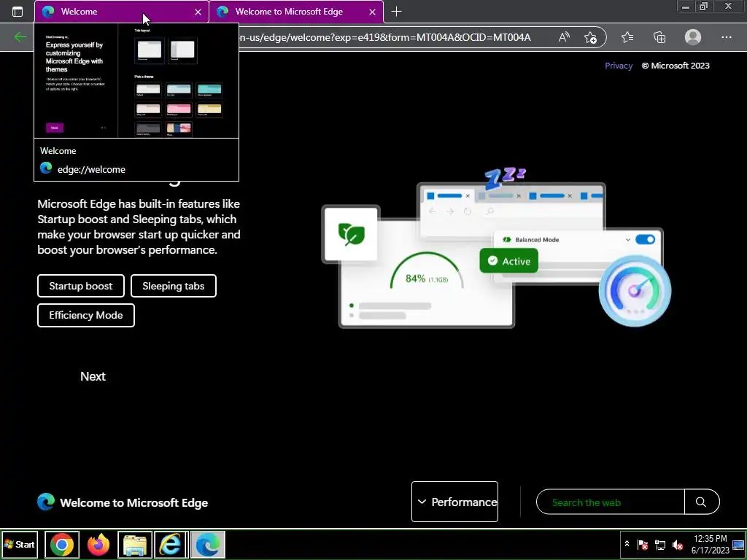The height and width of the screenshot is (560, 747).
Task: Click the edge://welcome text in tab preview
Action: point(91,169)
